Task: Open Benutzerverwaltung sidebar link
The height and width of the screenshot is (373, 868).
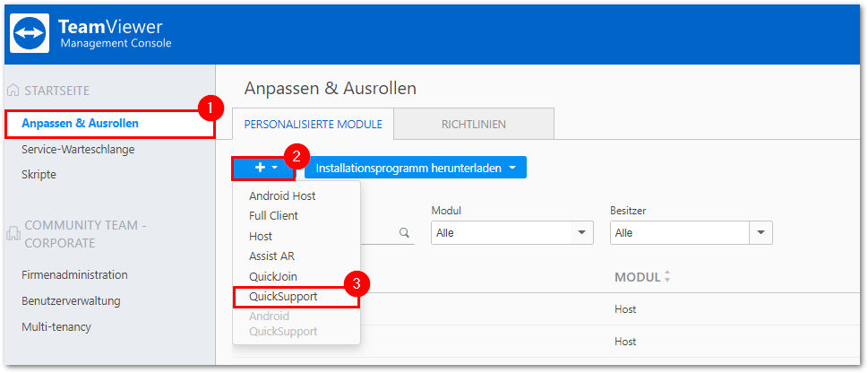Action: click(71, 301)
